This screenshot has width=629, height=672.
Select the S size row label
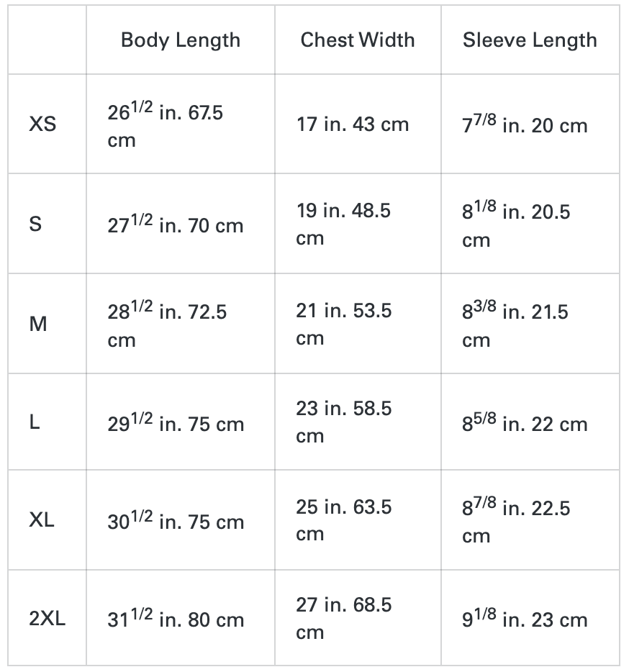point(35,224)
